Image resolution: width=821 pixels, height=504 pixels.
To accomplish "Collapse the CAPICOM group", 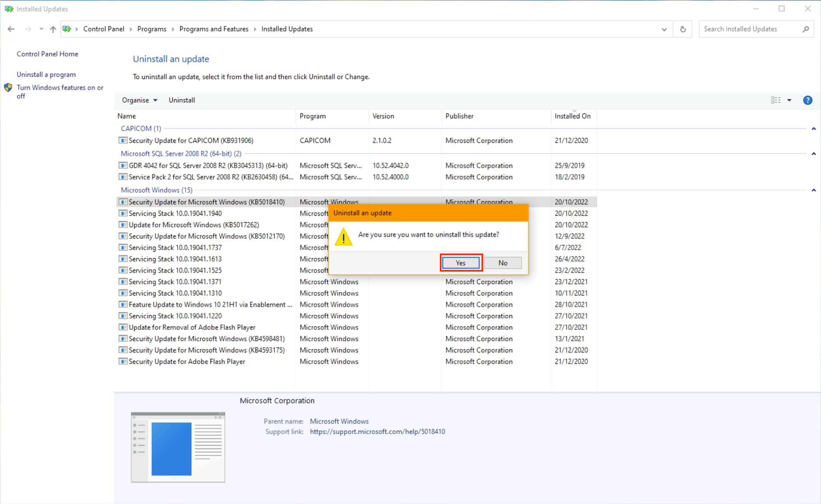I will click(813, 129).
